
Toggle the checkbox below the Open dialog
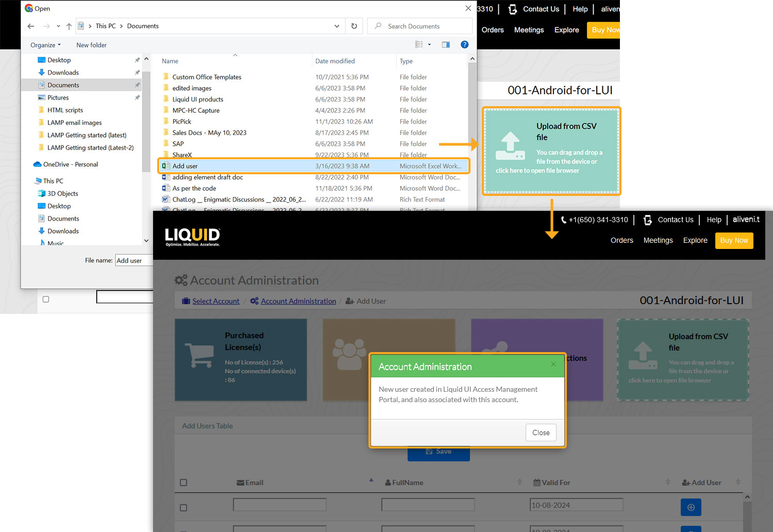click(x=46, y=299)
